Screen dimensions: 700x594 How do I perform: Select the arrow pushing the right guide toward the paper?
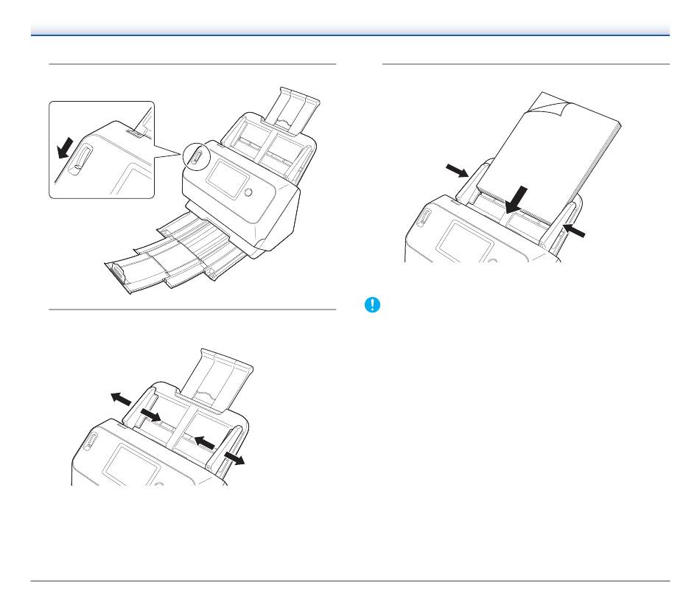tap(574, 231)
